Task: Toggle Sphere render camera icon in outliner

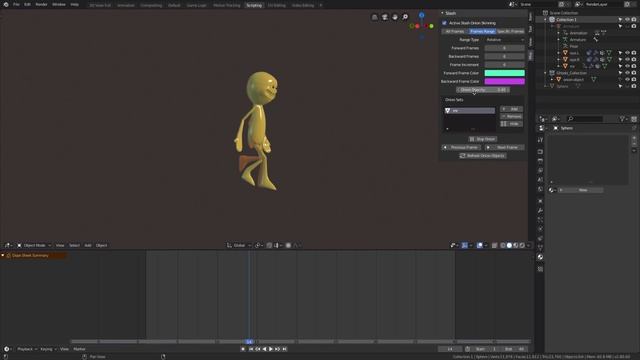Action: point(634,86)
